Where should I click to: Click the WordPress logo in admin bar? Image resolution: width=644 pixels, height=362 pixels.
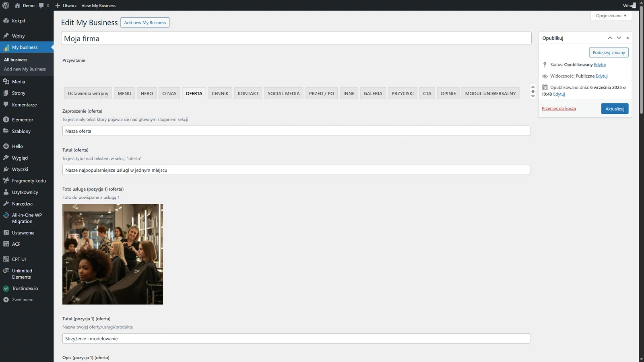6,6
